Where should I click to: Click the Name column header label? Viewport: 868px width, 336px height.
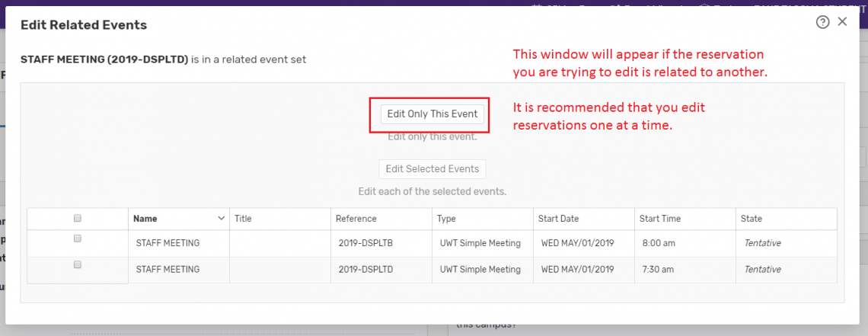click(145, 219)
